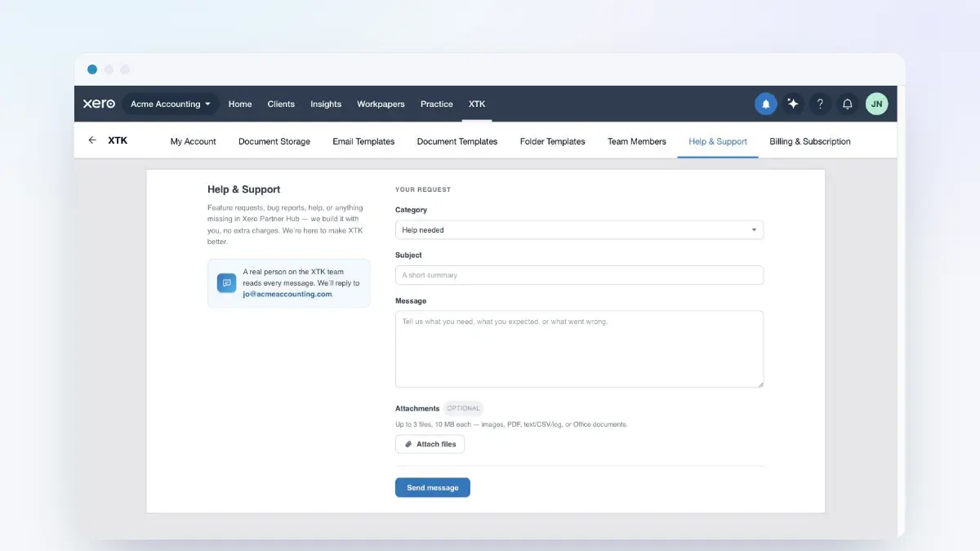Switch to the Document Templates tab
Viewport: 980px width, 551px height.
tap(457, 141)
